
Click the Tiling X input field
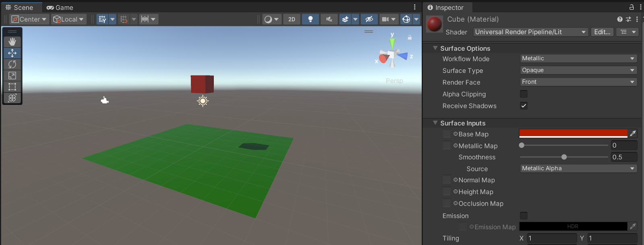(x=551, y=238)
